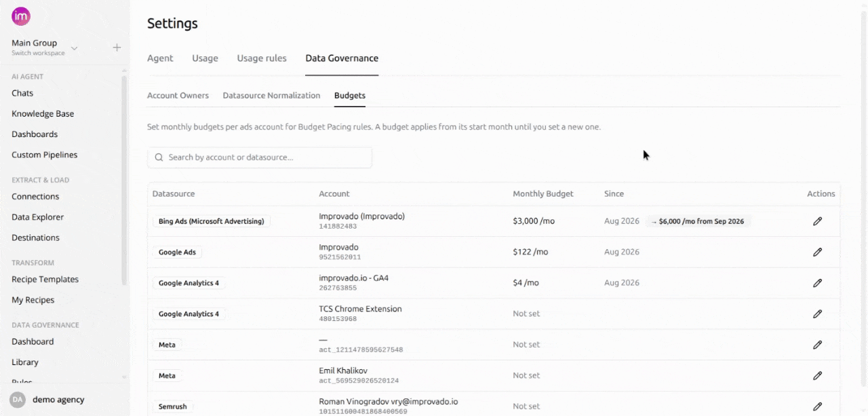
Task: Open the demo agency account menu
Action: tap(58, 400)
